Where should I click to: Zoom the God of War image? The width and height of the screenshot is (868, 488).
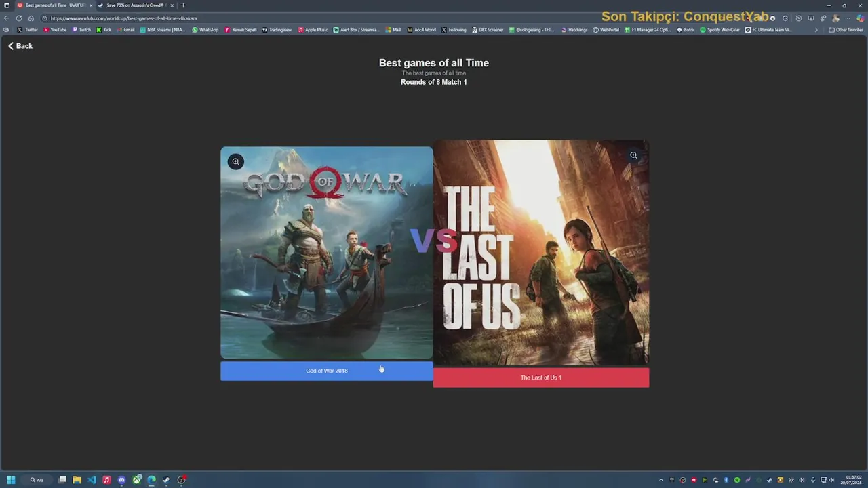pos(235,161)
